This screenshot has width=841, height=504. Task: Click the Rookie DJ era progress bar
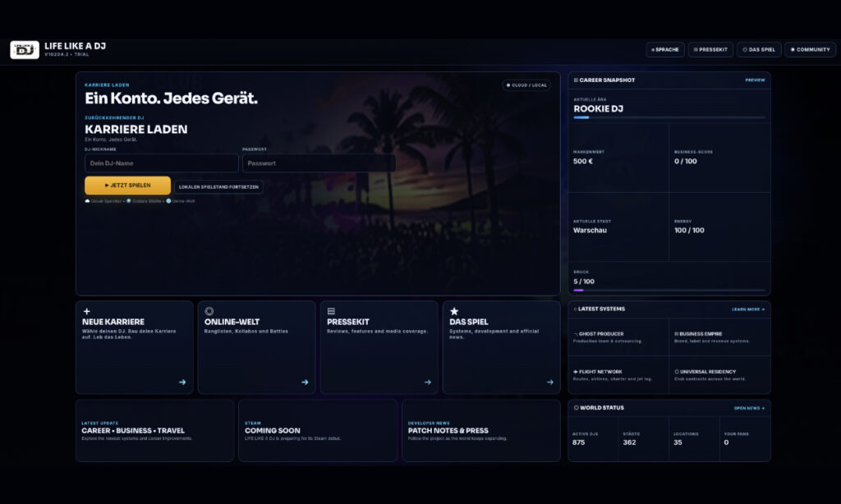669,117
